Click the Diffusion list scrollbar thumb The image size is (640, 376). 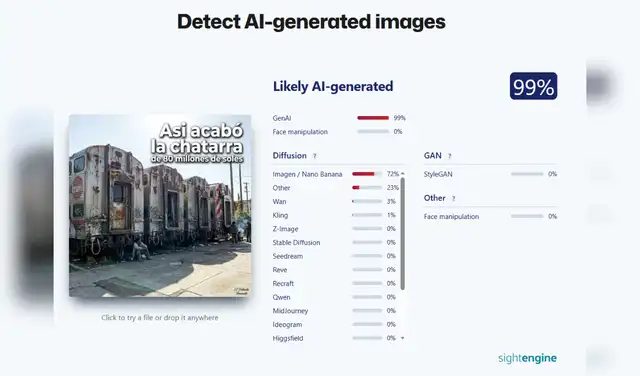[x=402, y=234]
